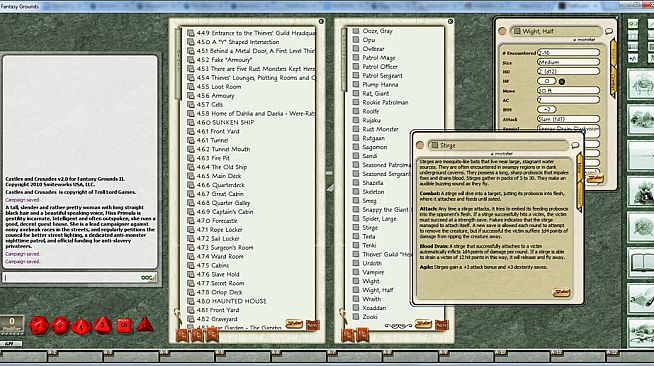Click New button in the NPC list
This screenshot has width=654, height=366.
(441, 325)
